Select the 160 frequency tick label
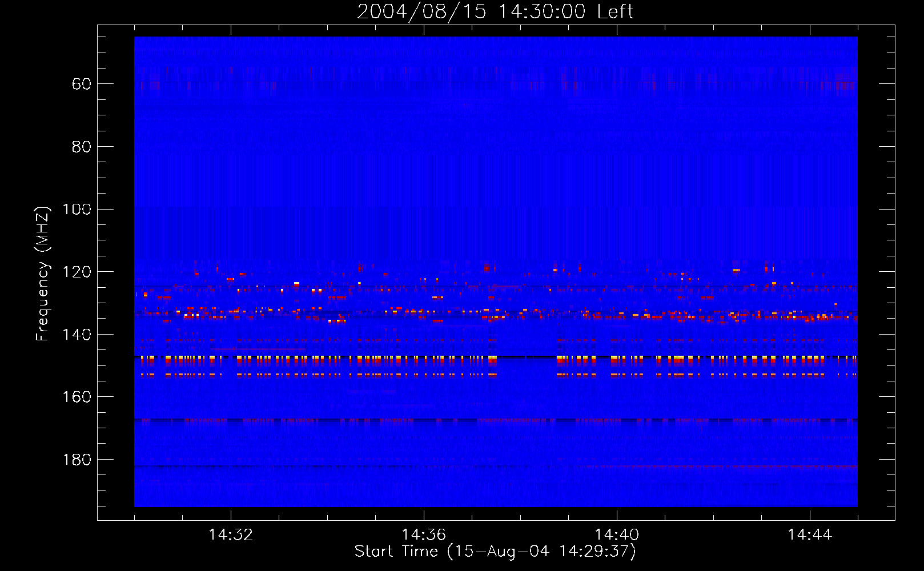 tap(77, 397)
